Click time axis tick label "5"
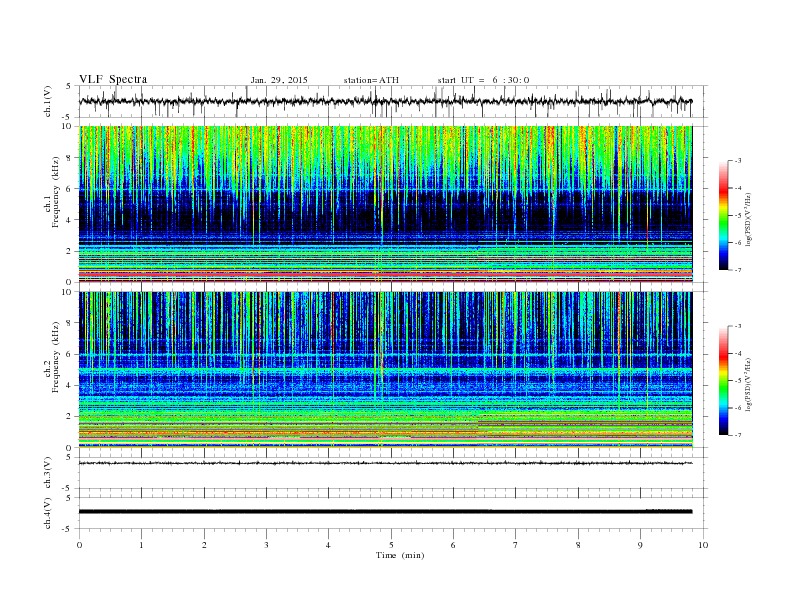This screenshot has height=612, width=792. coord(391,545)
